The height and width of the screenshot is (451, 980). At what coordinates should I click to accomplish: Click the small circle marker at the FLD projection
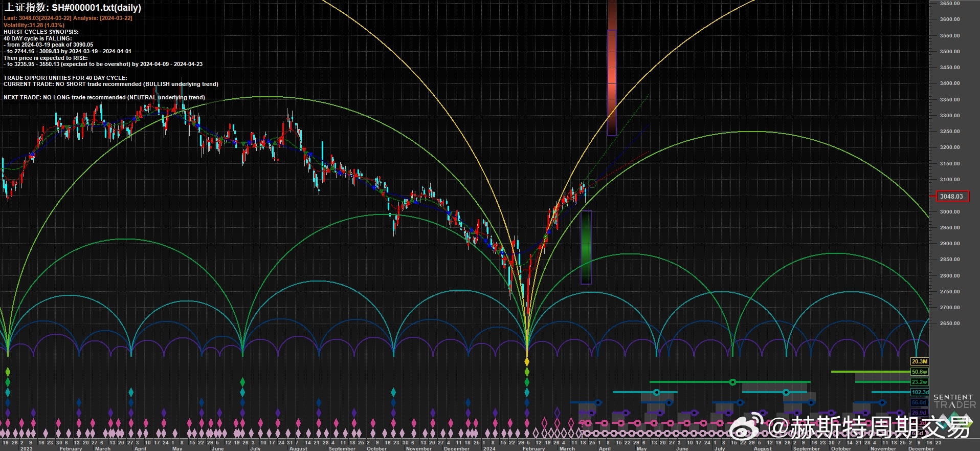click(x=592, y=184)
